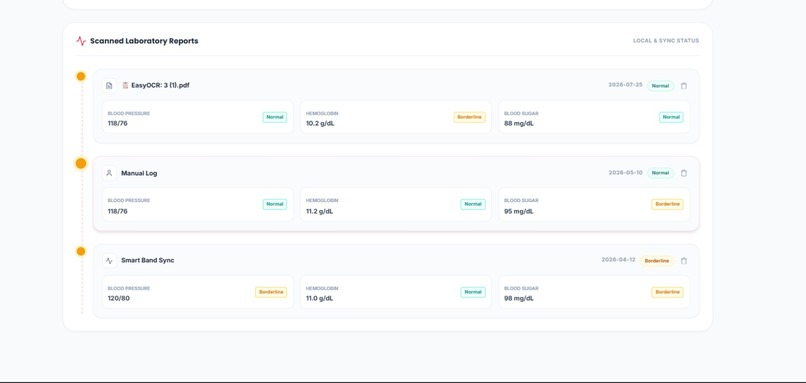Open the Manual Log title

139,173
